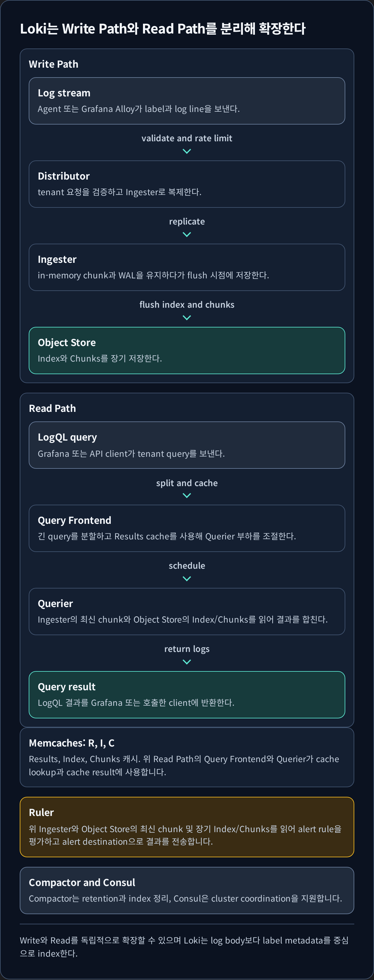Click the main Loki title heading
374x980 pixels.
tap(163, 28)
